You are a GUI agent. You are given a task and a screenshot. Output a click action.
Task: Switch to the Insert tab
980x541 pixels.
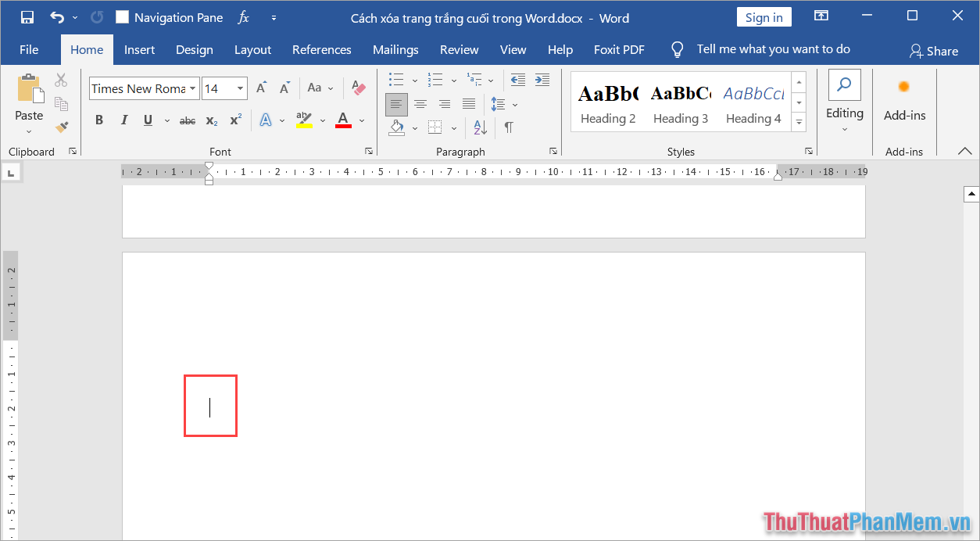coord(139,48)
